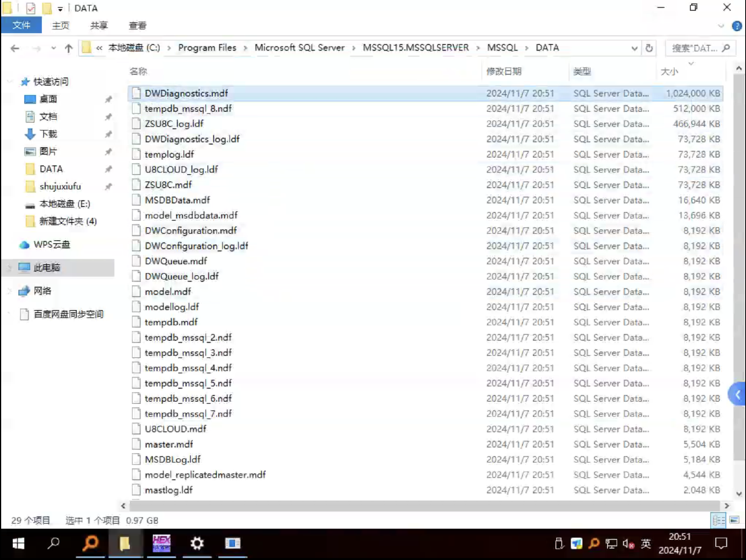Open Explorer help question mark
Viewport: 746px width, 560px height.
click(736, 26)
